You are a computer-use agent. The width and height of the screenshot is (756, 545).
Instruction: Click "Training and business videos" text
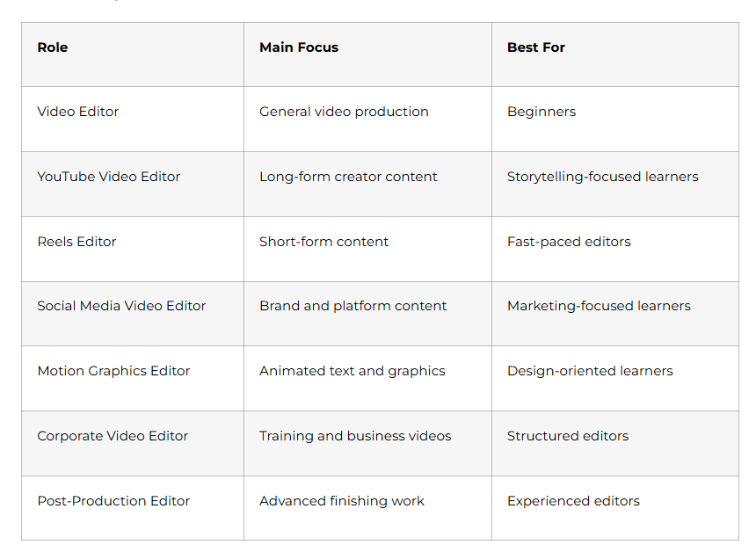pyautogui.click(x=355, y=436)
